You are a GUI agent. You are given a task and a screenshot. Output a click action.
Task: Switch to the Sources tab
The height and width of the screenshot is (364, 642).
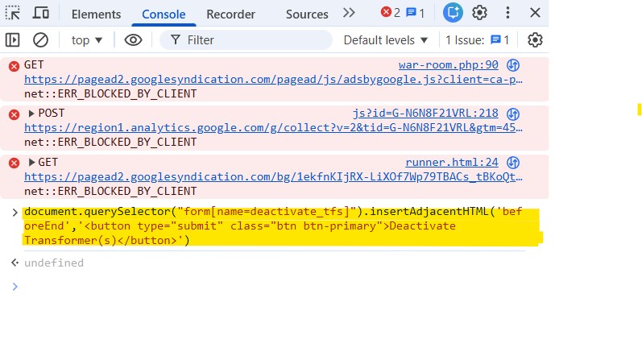307,14
